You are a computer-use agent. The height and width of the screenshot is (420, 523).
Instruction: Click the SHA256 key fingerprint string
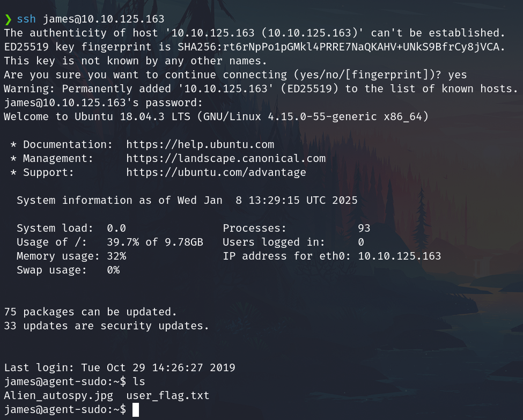(342, 47)
